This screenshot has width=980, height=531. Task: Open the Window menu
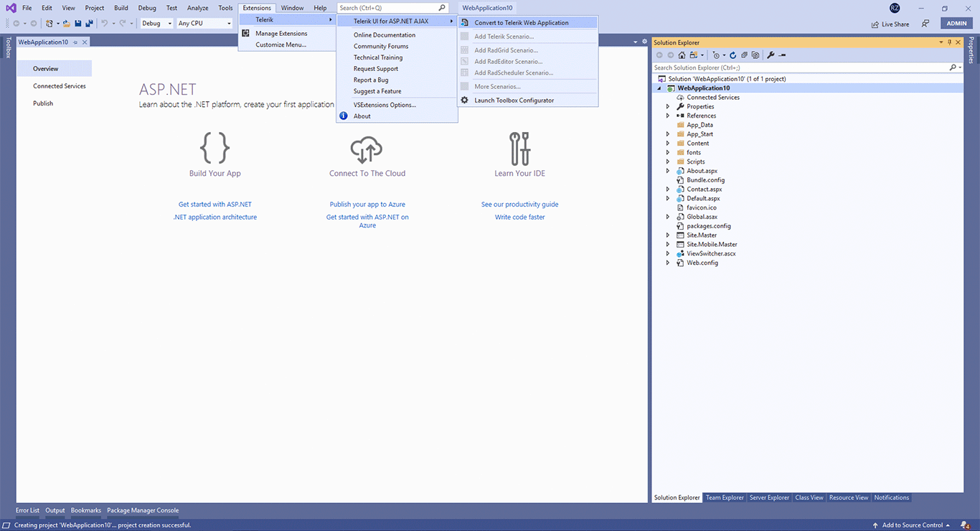tap(292, 7)
